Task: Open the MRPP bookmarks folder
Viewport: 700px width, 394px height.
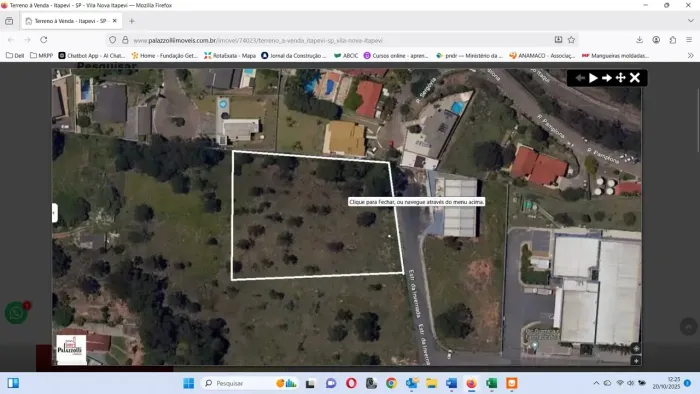Action: (42, 56)
